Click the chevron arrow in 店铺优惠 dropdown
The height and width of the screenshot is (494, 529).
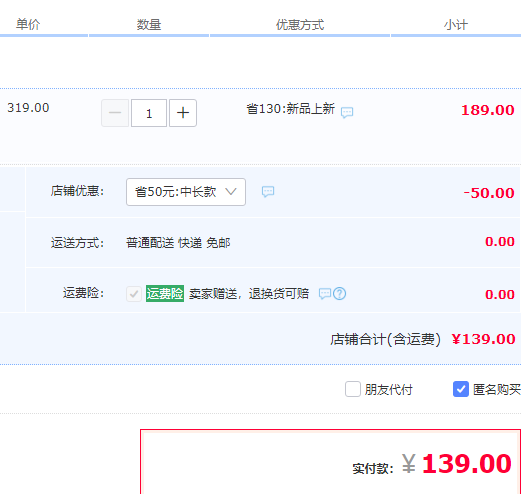coord(231,192)
